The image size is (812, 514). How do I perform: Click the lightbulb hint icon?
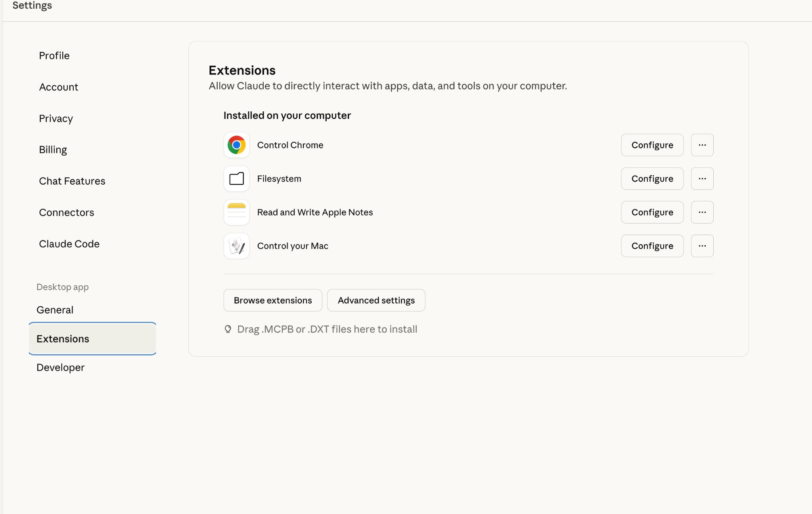tap(228, 329)
